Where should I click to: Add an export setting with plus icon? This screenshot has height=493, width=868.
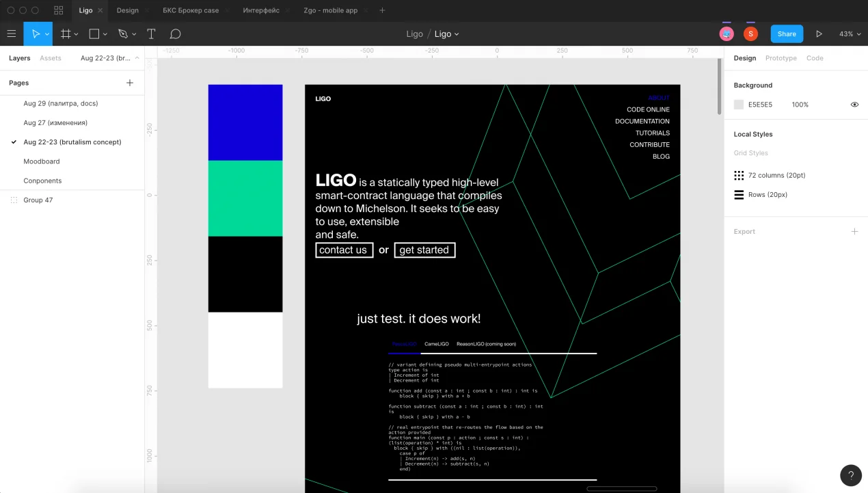[x=854, y=231]
